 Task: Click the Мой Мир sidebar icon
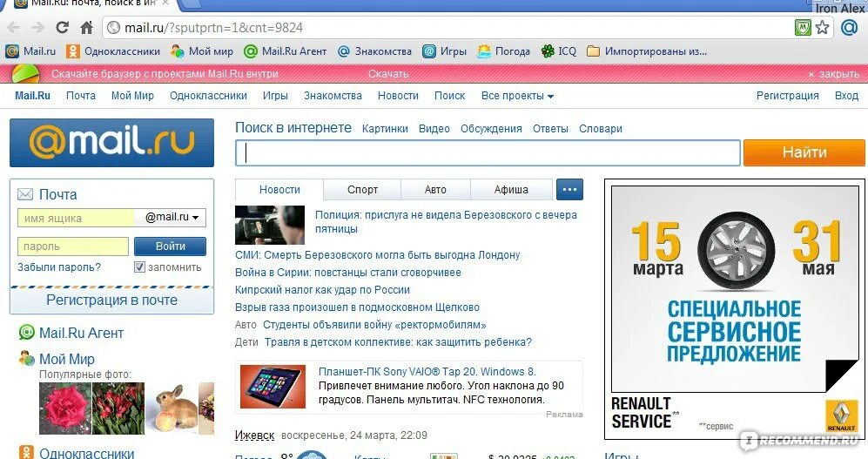27,358
